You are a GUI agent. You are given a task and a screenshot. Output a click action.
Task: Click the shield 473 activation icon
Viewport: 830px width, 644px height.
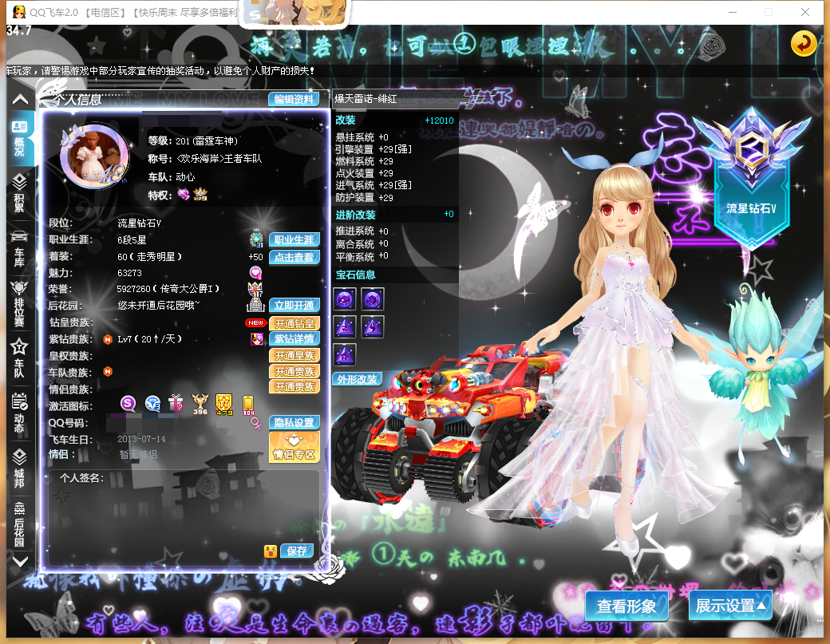224,405
